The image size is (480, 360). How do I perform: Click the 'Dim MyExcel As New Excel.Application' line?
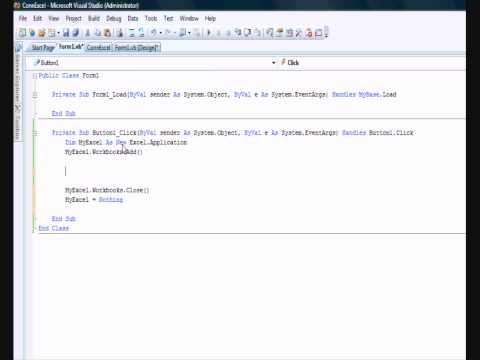tap(126, 143)
